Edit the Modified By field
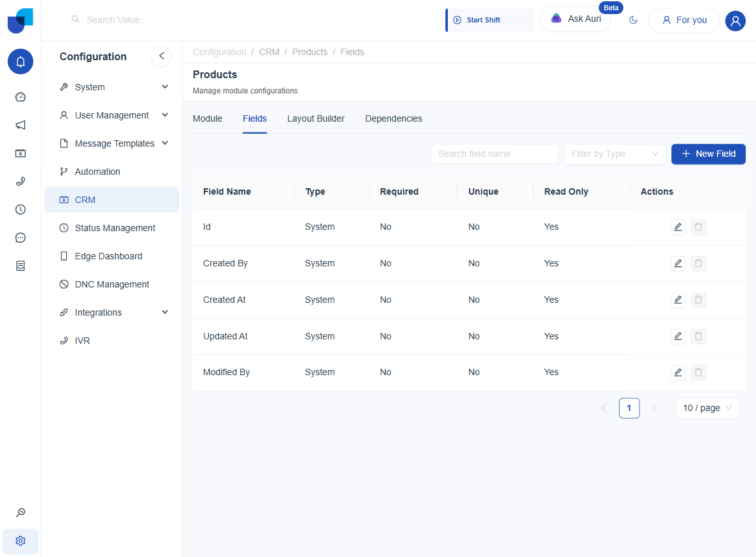 click(x=678, y=373)
